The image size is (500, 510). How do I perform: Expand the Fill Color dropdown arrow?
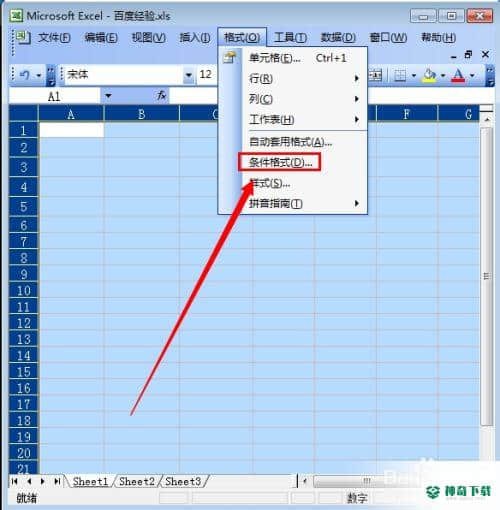[443, 76]
